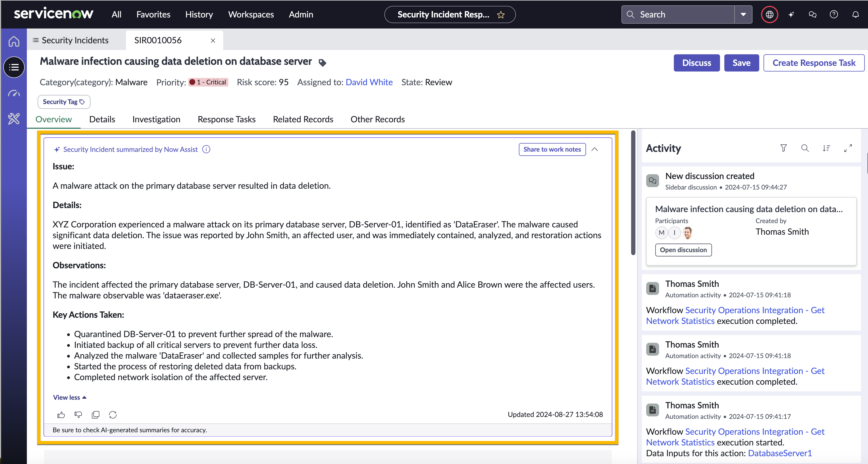868x464 pixels.
Task: Save the security incident
Action: [x=741, y=63]
